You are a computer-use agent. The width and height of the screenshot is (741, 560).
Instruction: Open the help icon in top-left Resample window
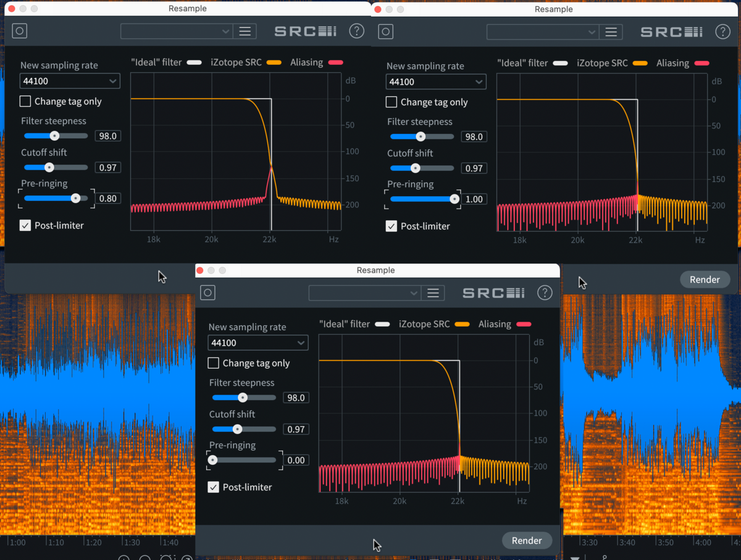tap(356, 31)
